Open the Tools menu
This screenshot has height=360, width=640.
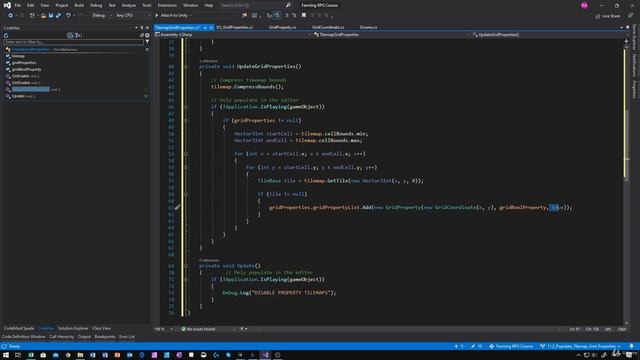coord(147,5)
